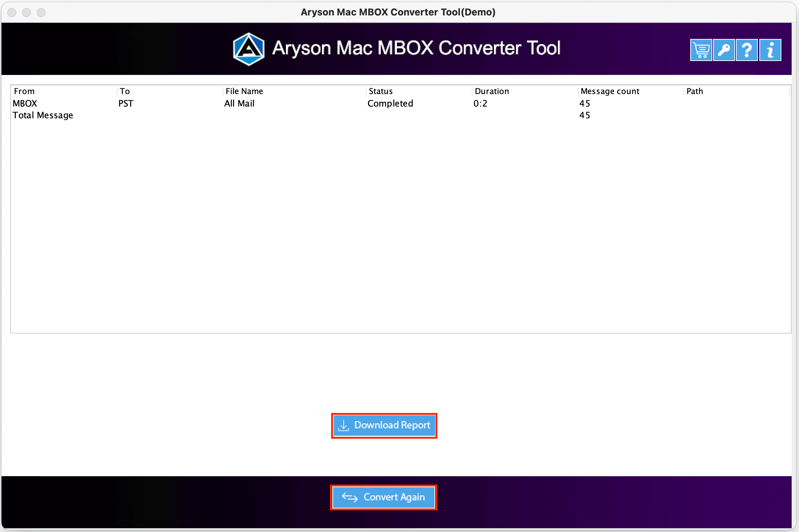Viewport: 799px width, 532px height.
Task: Select the MBOX cell in report row
Action: (x=25, y=103)
